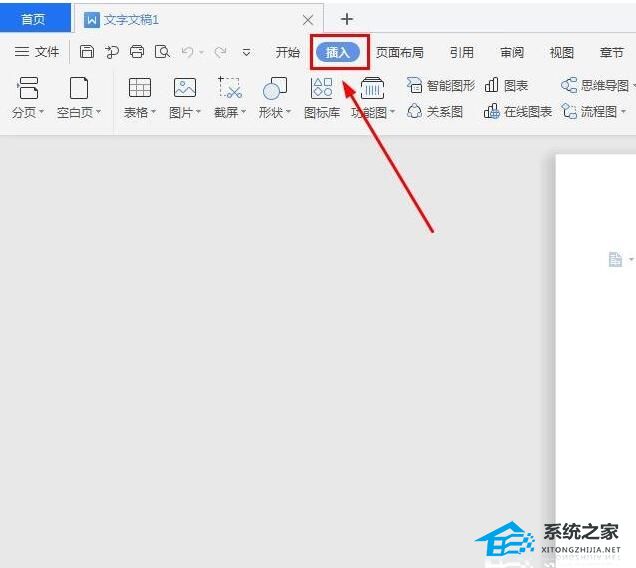
Task: Switch to the 开始 ribbon tab
Action: click(288, 52)
